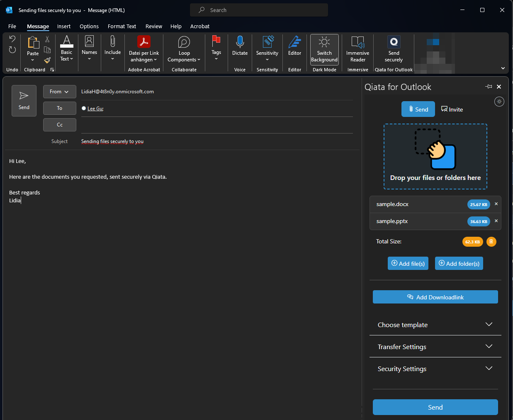Remove sample.docx from the file list
This screenshot has width=513, height=420.
point(496,204)
